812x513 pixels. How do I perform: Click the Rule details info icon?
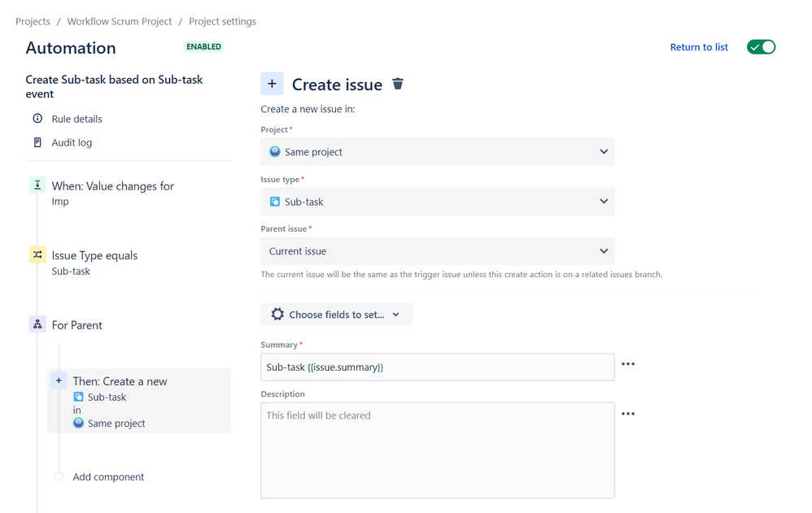pyautogui.click(x=37, y=119)
